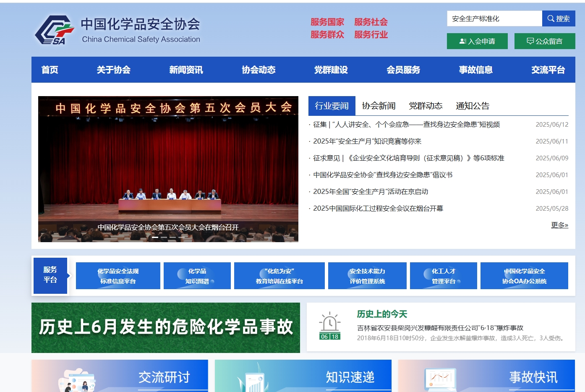The image size is (585, 392).
Task: Open 2025中国国际化工过程安全会议在烟台开幕 article
Action: pyautogui.click(x=378, y=209)
